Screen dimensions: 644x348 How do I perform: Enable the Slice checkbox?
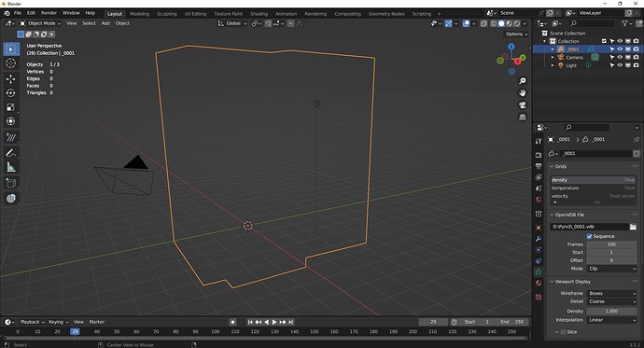(x=563, y=332)
